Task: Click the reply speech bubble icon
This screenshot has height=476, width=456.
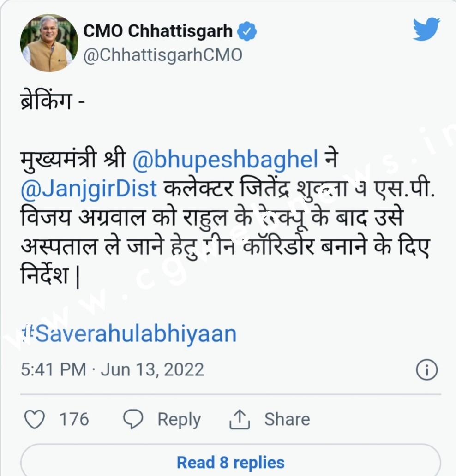Action: (134, 419)
